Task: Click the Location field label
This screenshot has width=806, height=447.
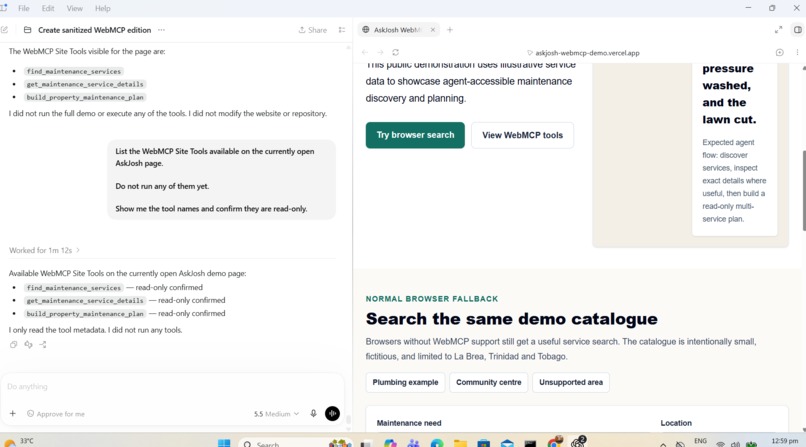Action: 676,423
